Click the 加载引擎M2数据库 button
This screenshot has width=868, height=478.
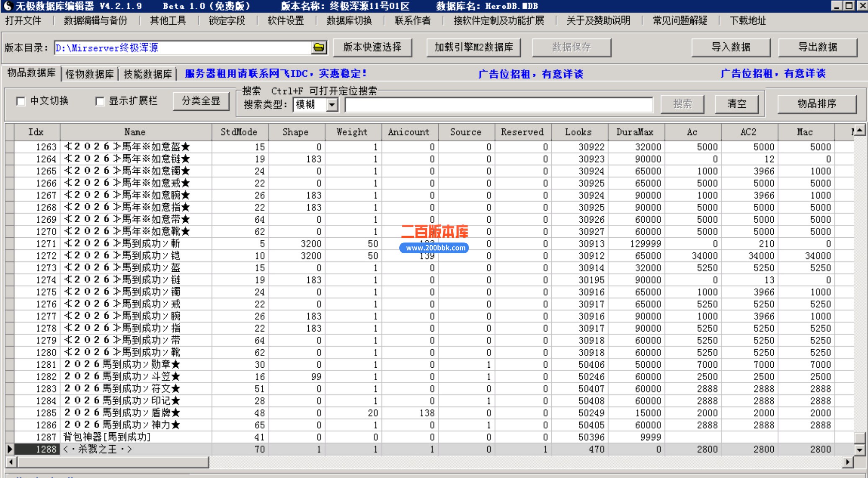tap(473, 47)
